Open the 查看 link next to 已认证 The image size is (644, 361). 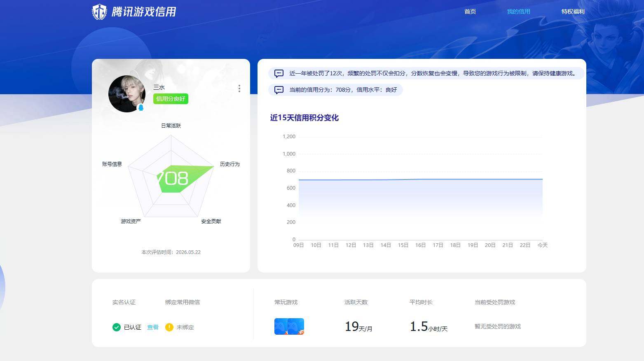click(153, 327)
